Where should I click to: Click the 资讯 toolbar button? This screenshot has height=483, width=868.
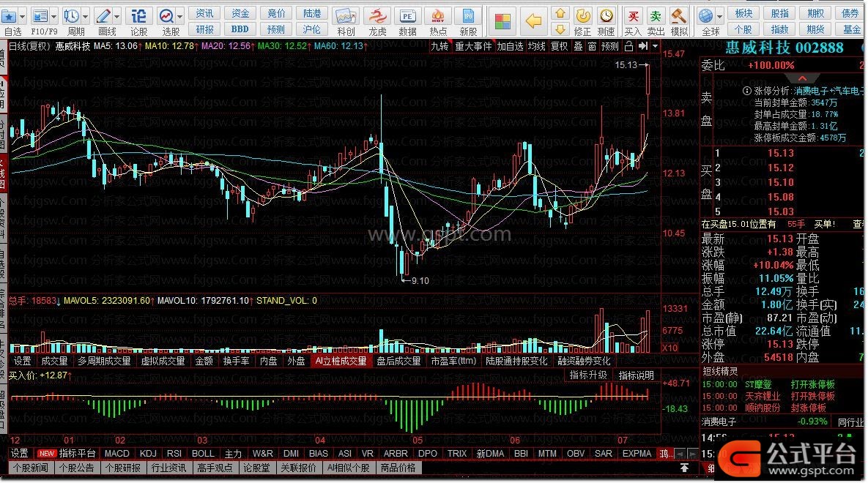(x=204, y=13)
